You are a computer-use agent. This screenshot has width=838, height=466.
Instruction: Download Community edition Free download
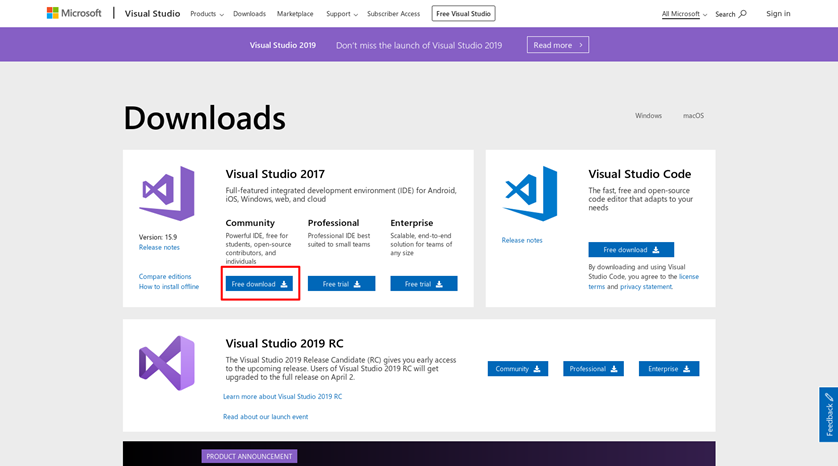259,284
